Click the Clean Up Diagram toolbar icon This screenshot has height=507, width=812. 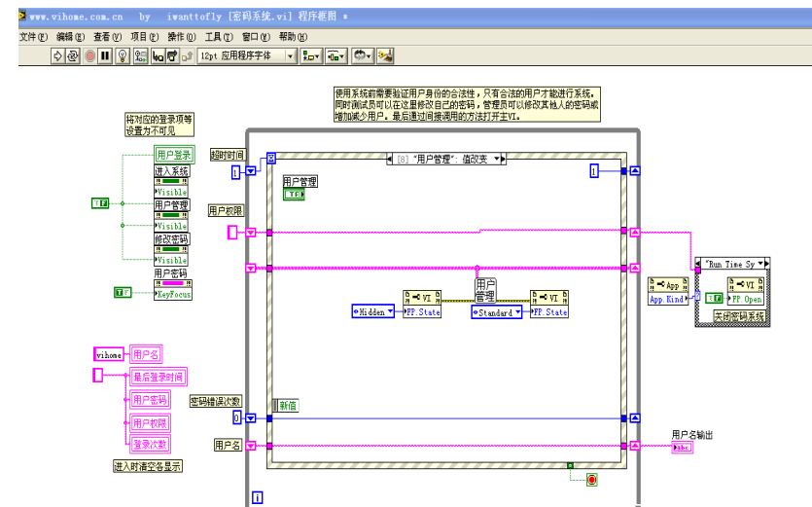(385, 56)
